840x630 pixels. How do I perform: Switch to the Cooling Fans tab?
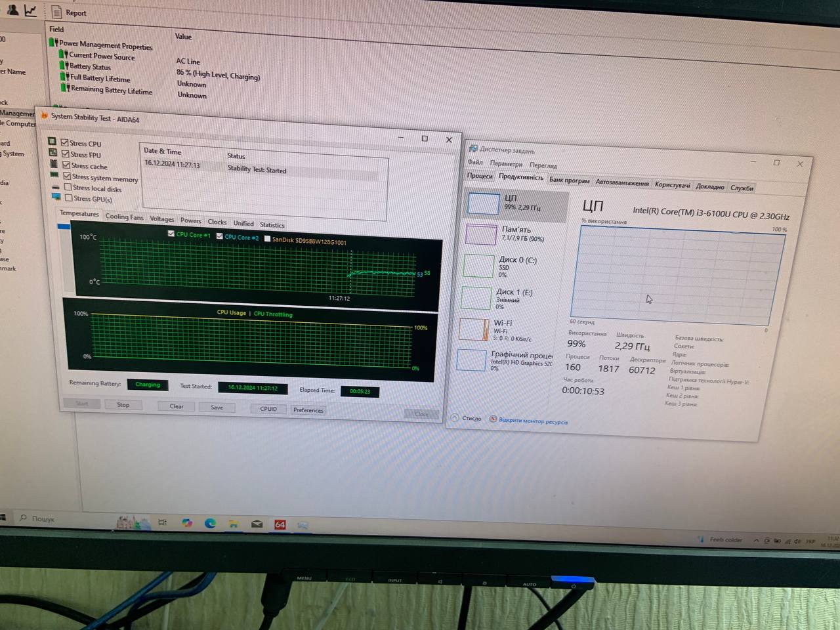124,217
